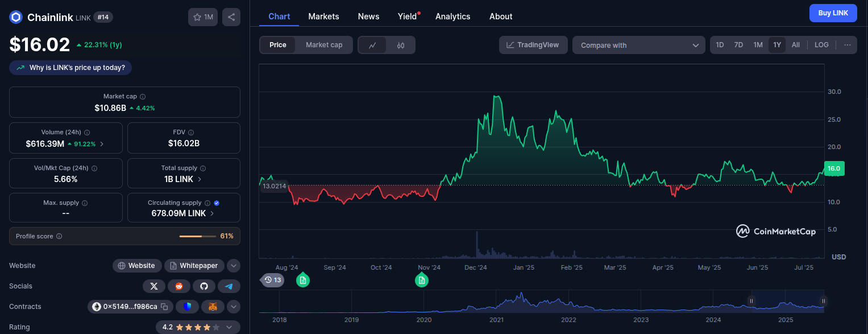Open the GitHub social link
The width and height of the screenshot is (868, 334).
(204, 286)
